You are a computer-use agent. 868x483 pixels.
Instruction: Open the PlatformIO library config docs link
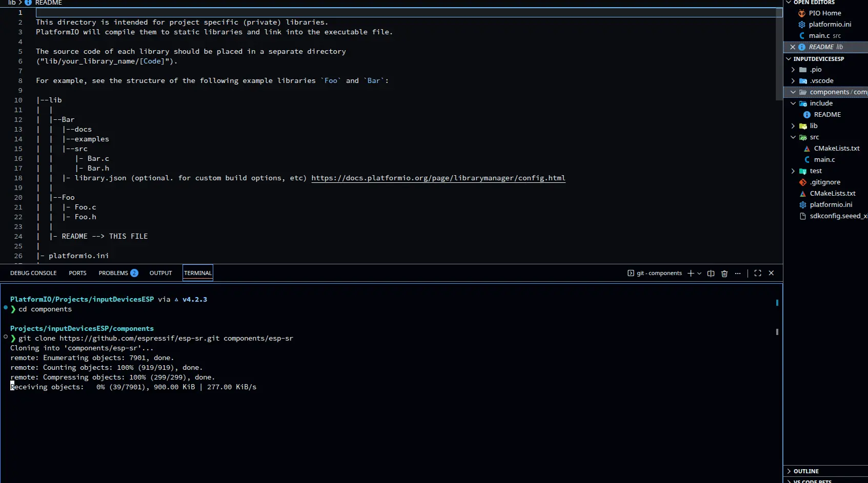click(x=438, y=178)
